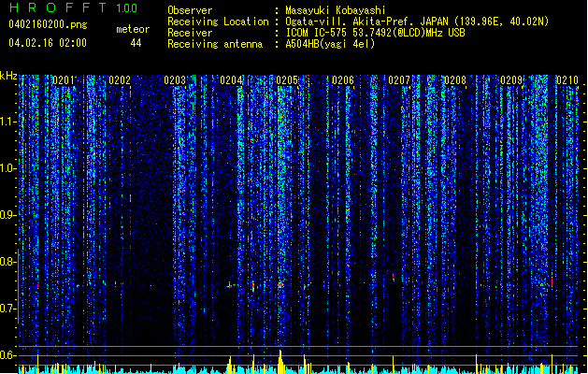Click the 0.6 kHz axis tick label
Viewport: 588px width, 374px height.
tap(7, 355)
